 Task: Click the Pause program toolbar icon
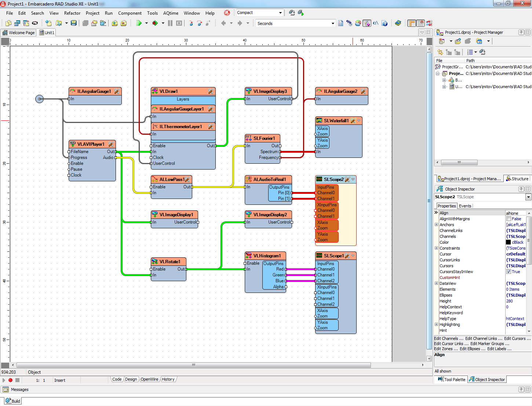click(170, 23)
